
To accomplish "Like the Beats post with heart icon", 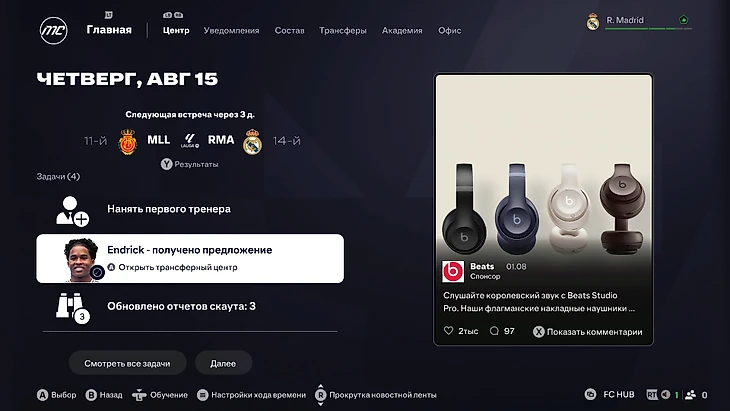I will pyautogui.click(x=448, y=330).
